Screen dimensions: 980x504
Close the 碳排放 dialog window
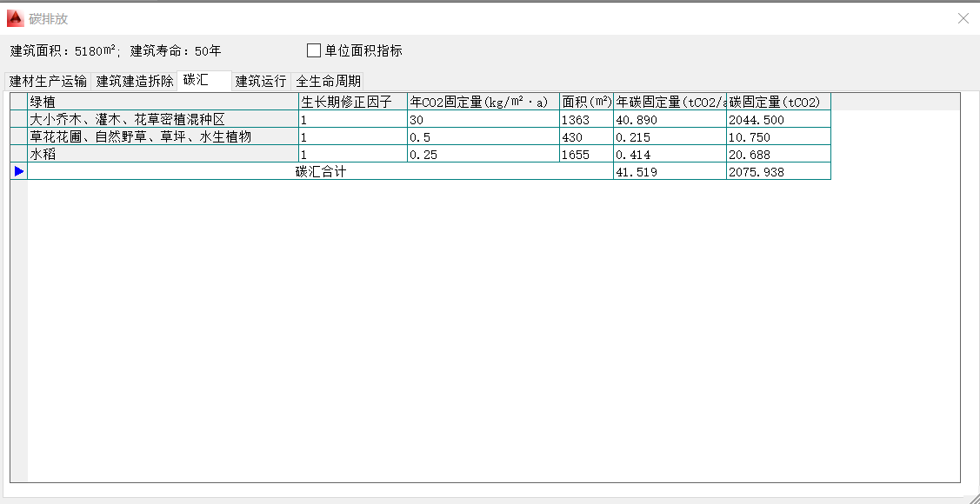click(963, 18)
